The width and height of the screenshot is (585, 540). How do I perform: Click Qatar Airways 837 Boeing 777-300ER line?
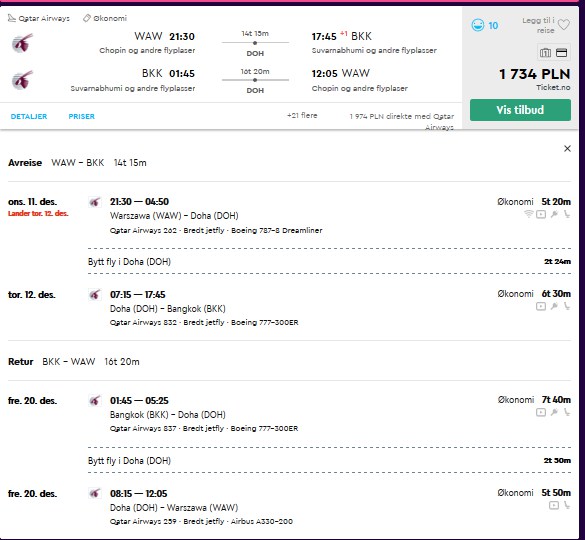pos(204,428)
